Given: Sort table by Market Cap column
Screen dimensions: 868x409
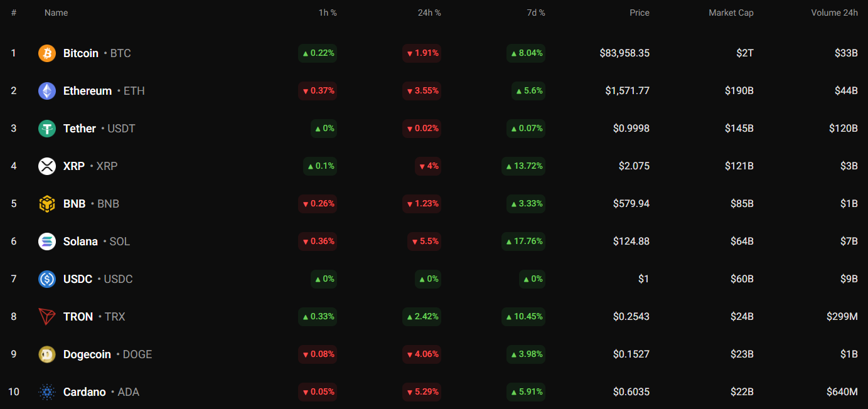Looking at the screenshot, I should [731, 13].
